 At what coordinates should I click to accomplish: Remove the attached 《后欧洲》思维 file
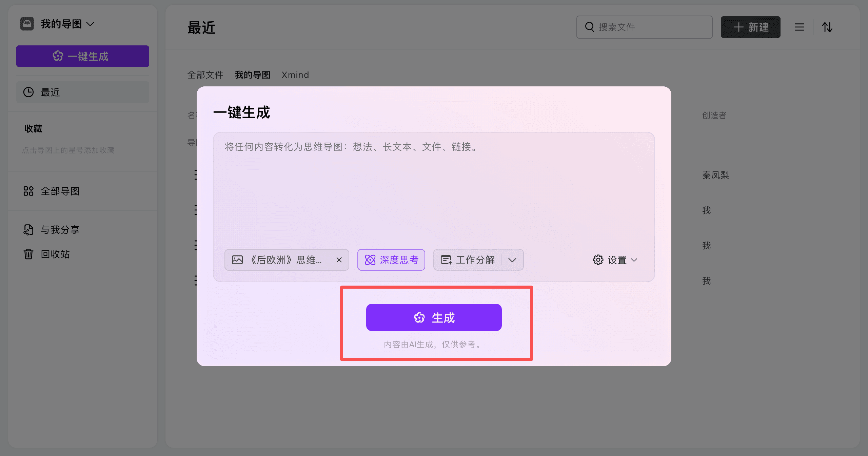339,260
